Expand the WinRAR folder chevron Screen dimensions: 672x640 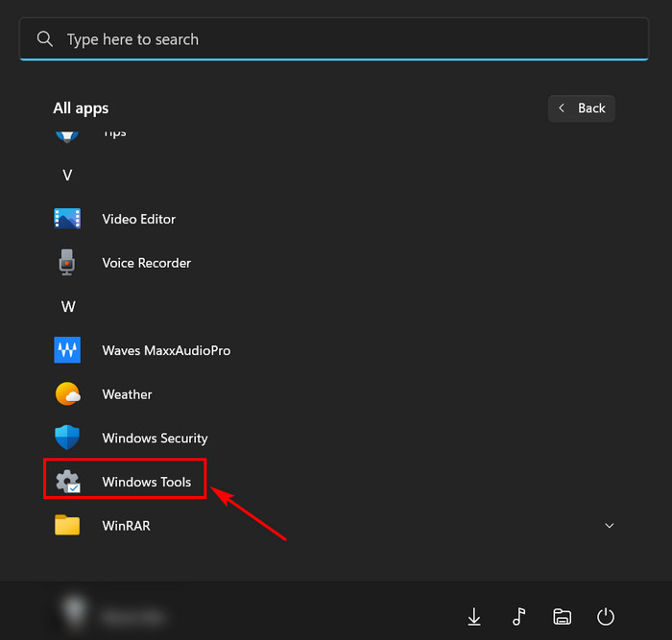pyautogui.click(x=609, y=526)
